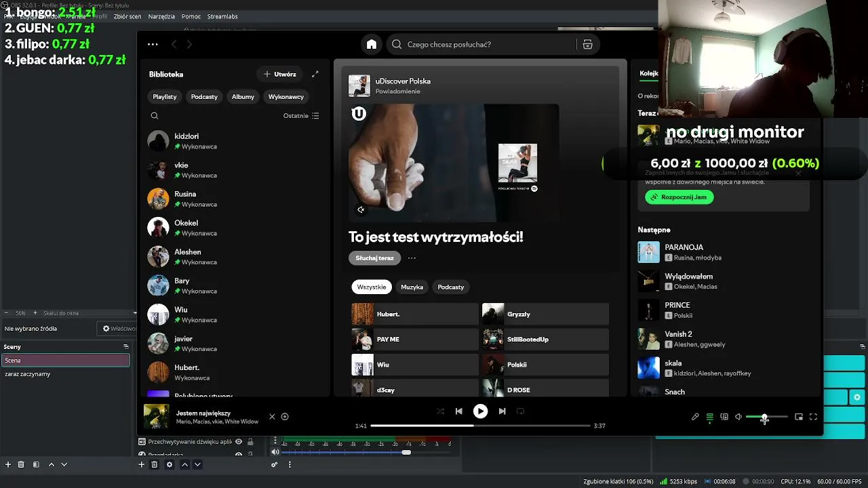Open the Spotify queue view
Screen dimensions: 868x488
point(709,417)
